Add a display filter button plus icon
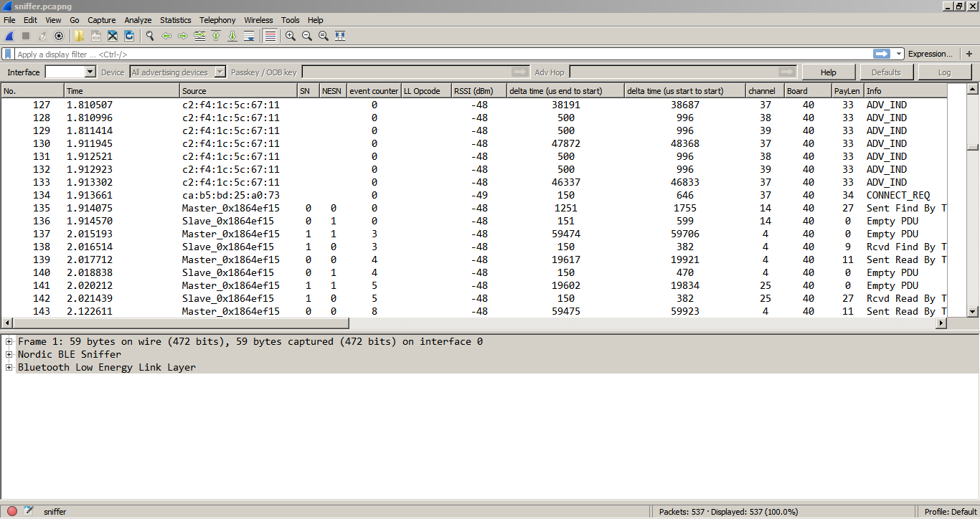The image size is (980, 519). click(969, 54)
